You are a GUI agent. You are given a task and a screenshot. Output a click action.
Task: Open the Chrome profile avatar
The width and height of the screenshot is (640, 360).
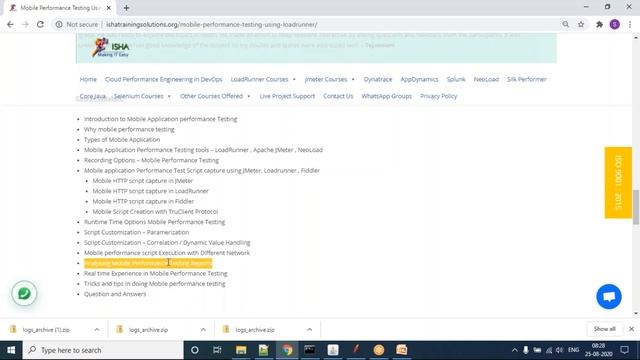coord(615,24)
